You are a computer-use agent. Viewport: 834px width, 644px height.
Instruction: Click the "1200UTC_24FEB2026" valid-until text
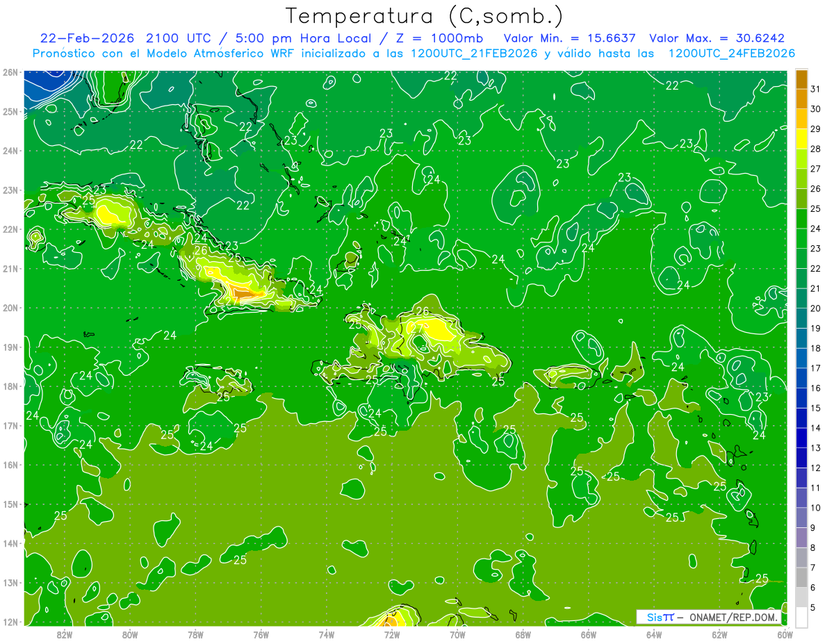coord(731,53)
